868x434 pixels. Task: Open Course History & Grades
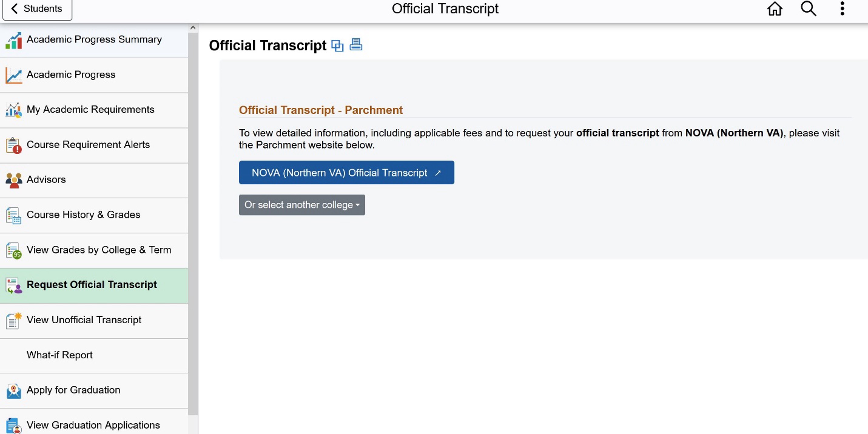[94, 215]
